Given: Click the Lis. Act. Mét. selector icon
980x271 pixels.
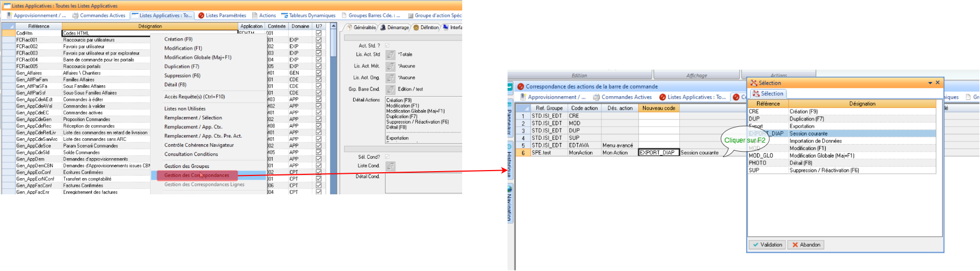Looking at the screenshot, I should 390,66.
